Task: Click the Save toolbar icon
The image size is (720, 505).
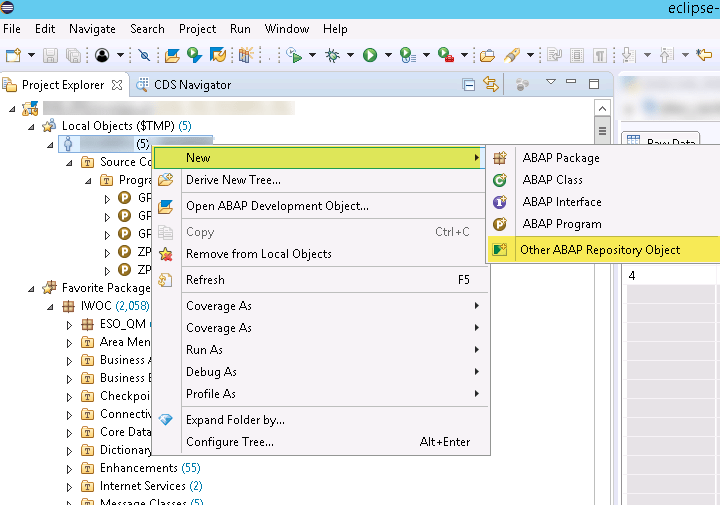Action: pos(50,56)
